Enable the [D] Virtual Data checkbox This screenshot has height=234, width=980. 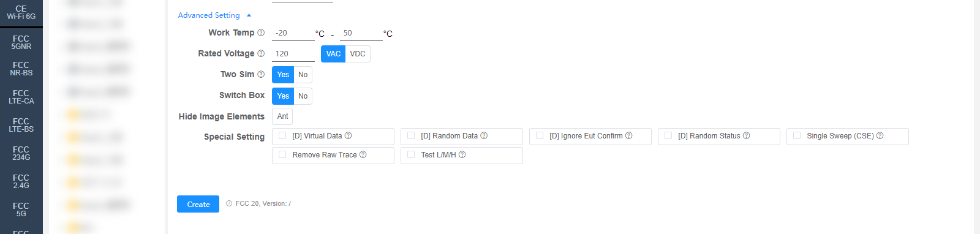pyautogui.click(x=282, y=135)
